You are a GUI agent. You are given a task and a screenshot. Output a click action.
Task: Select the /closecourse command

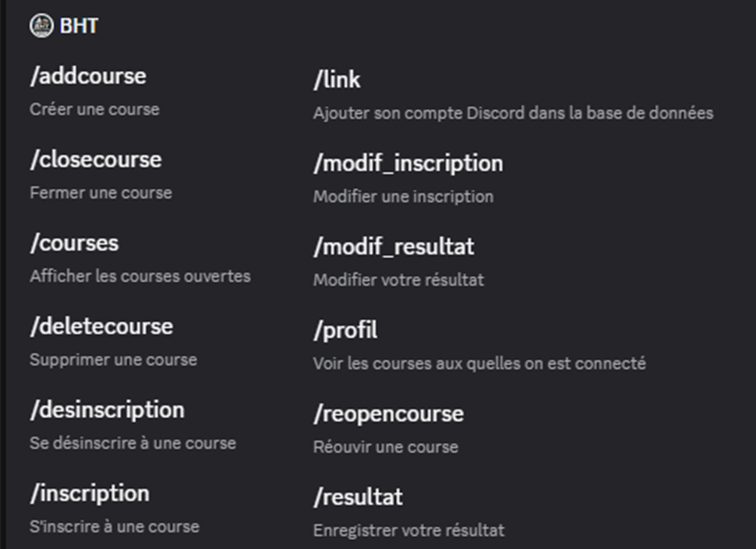tap(96, 160)
